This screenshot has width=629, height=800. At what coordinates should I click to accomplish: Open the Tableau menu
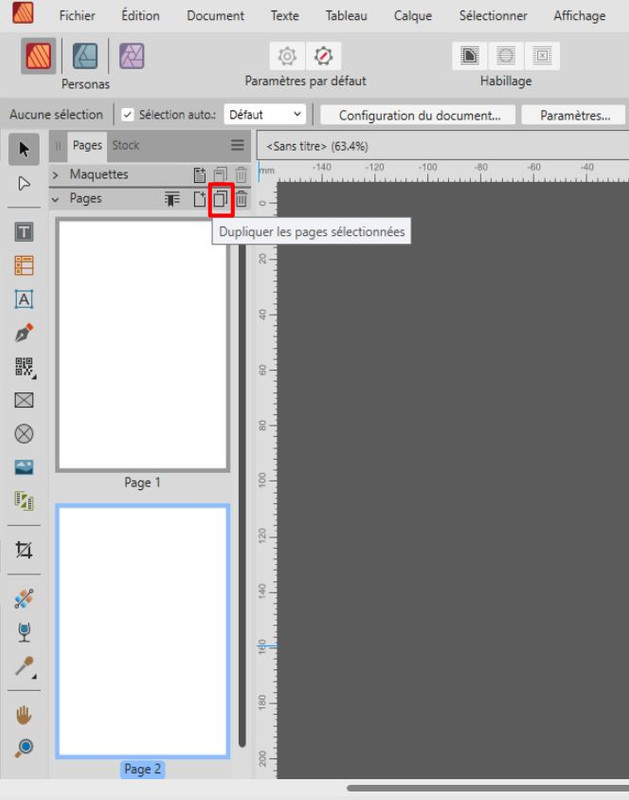[x=346, y=16]
